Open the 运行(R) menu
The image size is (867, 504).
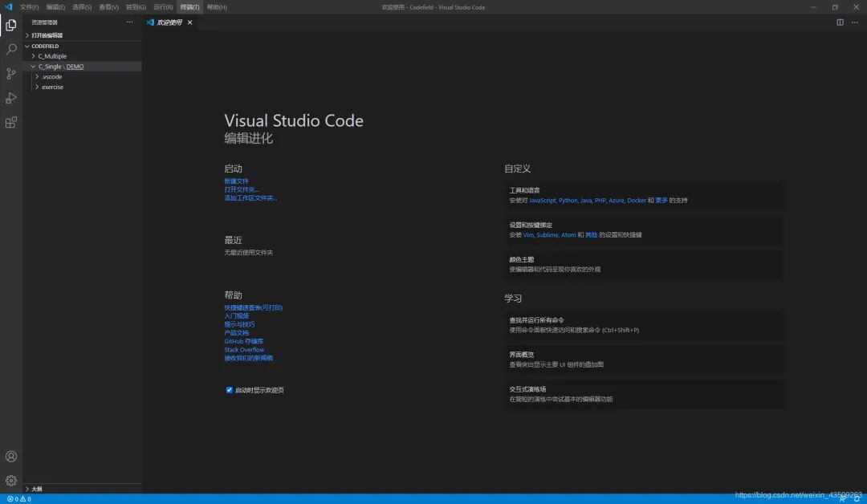[x=162, y=7]
